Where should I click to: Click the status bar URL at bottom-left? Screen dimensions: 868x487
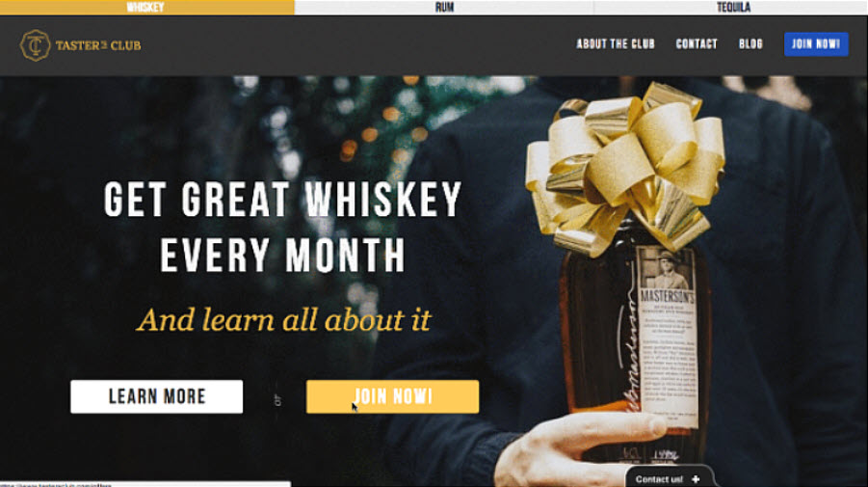coord(57,484)
